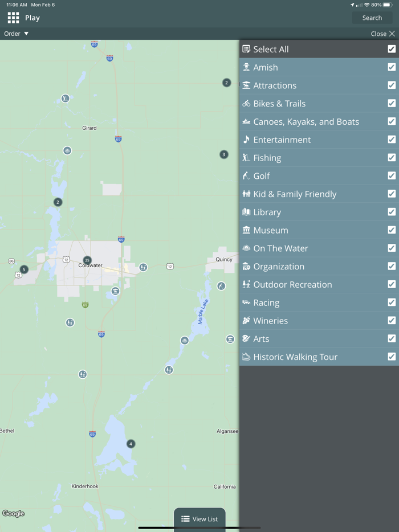Click the Racing car icon
The height and width of the screenshot is (532, 399).
point(246,302)
